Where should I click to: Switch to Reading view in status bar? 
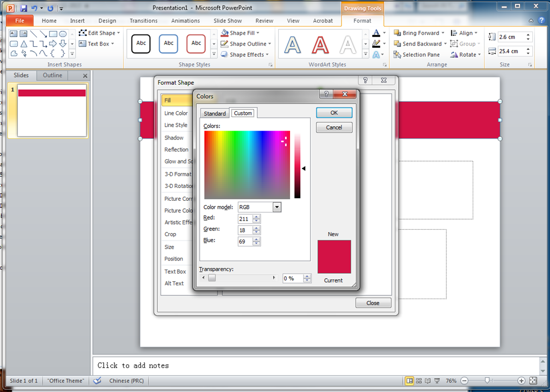[428, 381]
